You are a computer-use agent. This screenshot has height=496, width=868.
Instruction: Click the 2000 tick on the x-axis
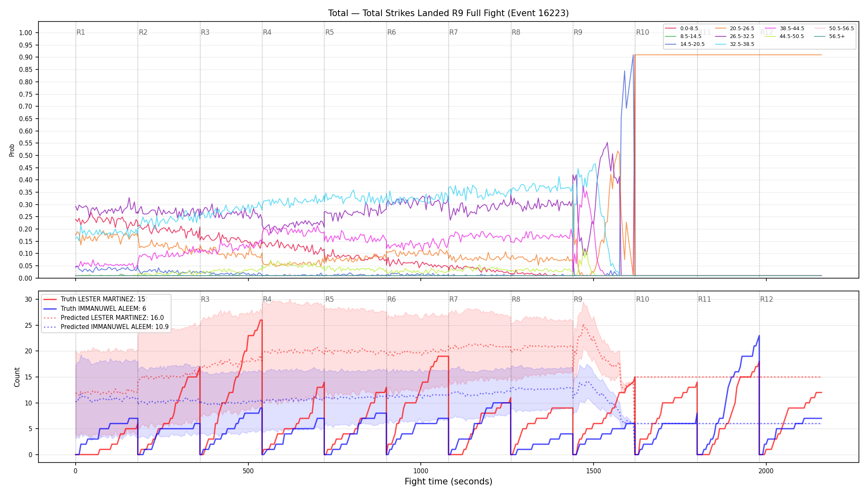[766, 471]
